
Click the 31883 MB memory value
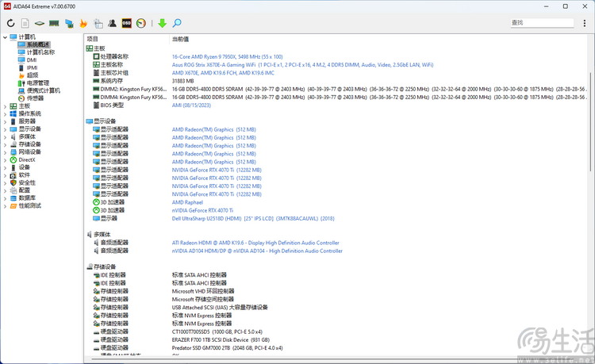click(x=183, y=81)
